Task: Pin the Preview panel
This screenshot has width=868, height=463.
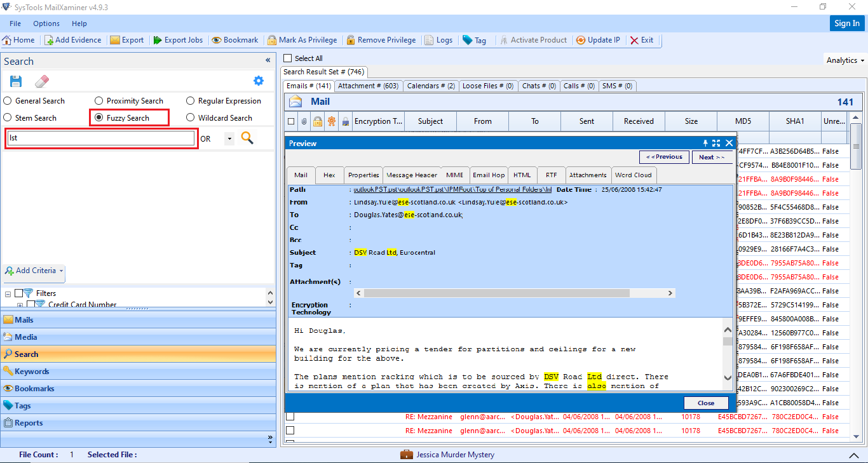Action: [706, 143]
